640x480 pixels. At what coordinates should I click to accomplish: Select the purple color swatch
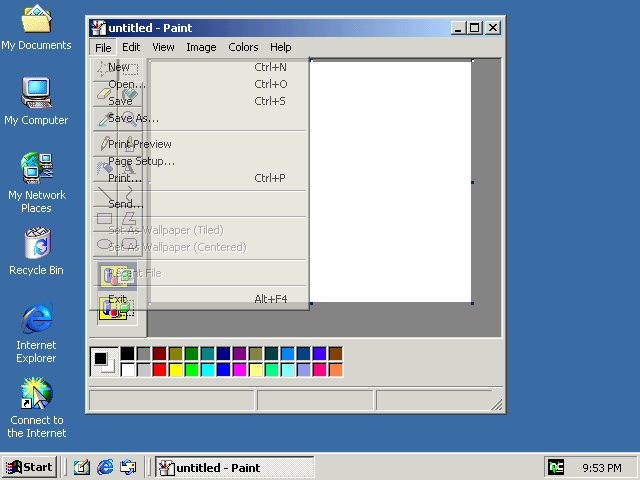[x=240, y=353]
